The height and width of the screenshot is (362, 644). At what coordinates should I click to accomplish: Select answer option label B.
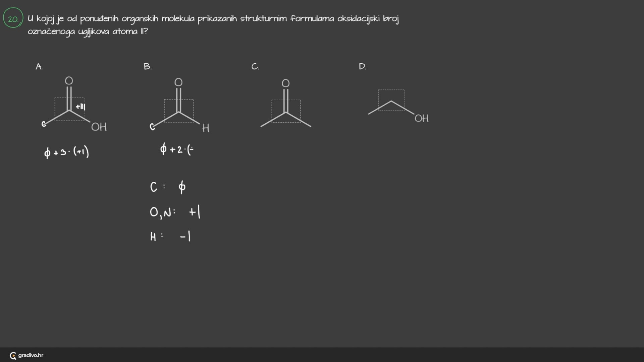147,66
